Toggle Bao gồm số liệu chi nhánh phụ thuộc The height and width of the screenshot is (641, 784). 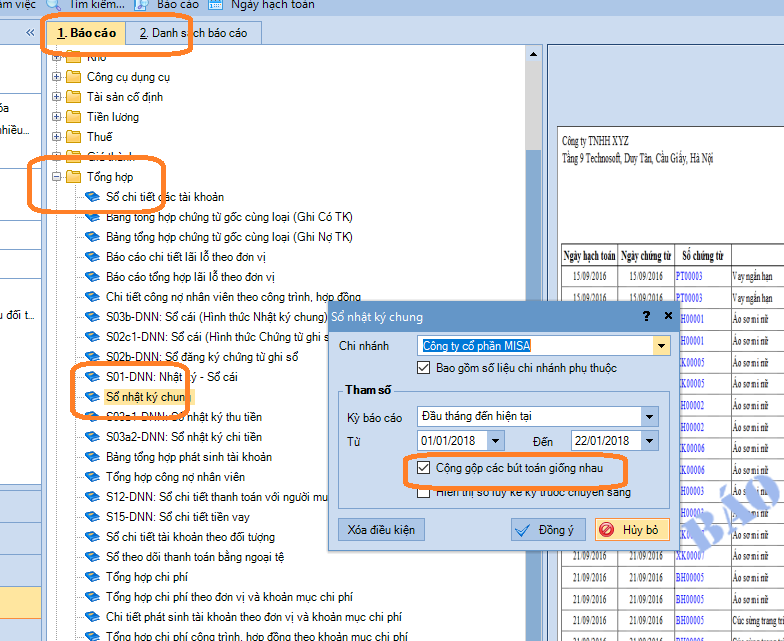423,368
